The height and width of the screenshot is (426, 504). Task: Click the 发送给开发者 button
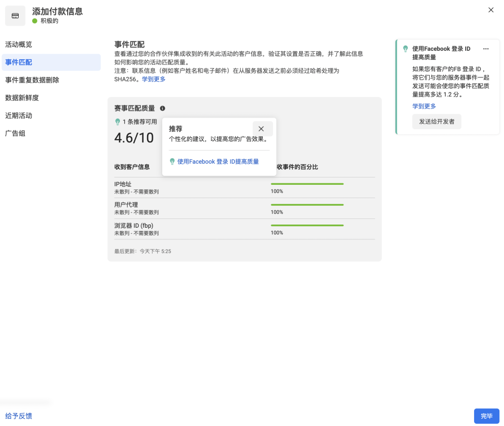[437, 121]
